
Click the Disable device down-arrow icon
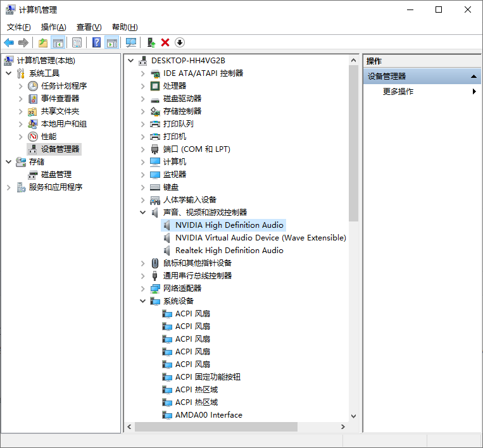pos(180,42)
